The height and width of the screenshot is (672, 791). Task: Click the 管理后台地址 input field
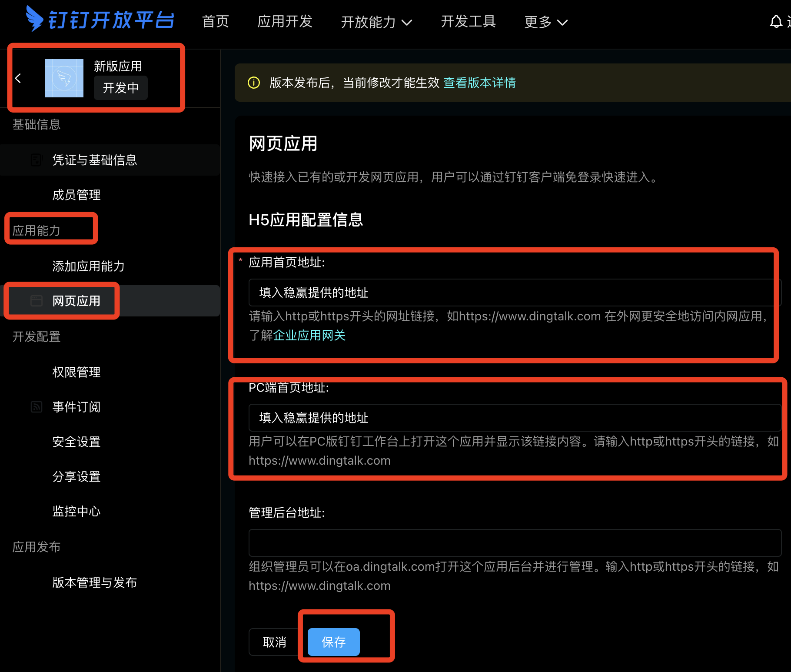(515, 543)
